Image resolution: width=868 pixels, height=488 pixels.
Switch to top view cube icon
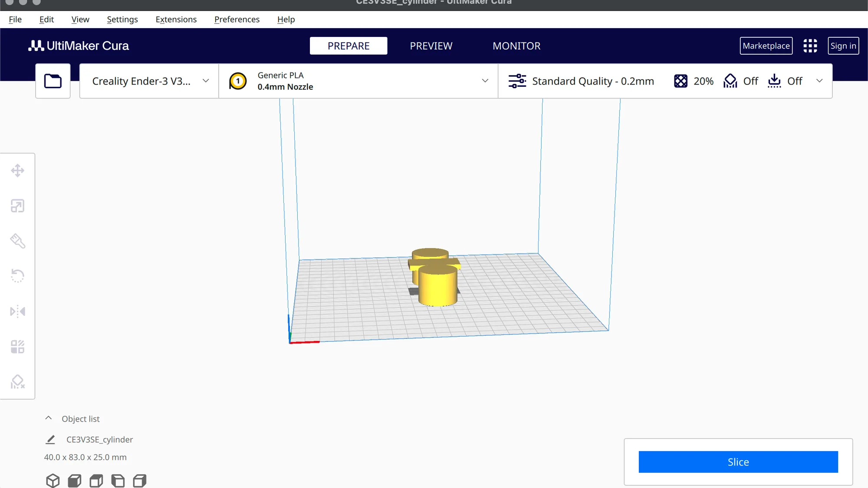click(96, 481)
